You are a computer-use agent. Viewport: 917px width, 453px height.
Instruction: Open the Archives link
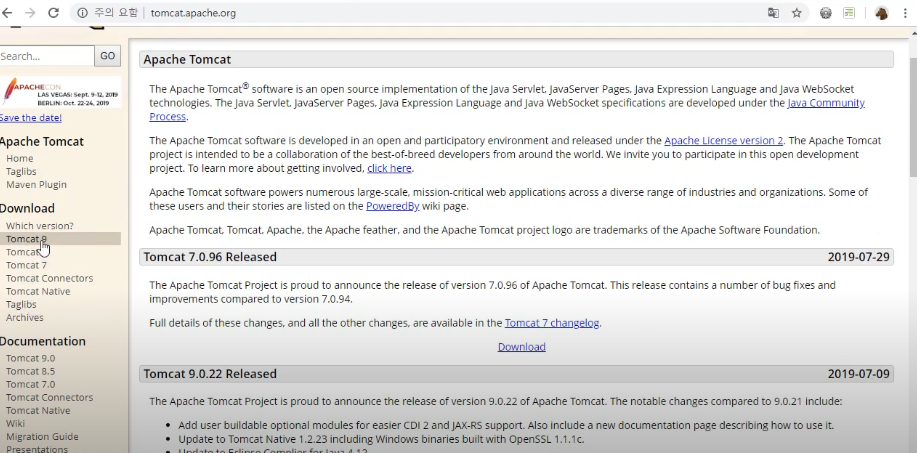pyautogui.click(x=25, y=317)
